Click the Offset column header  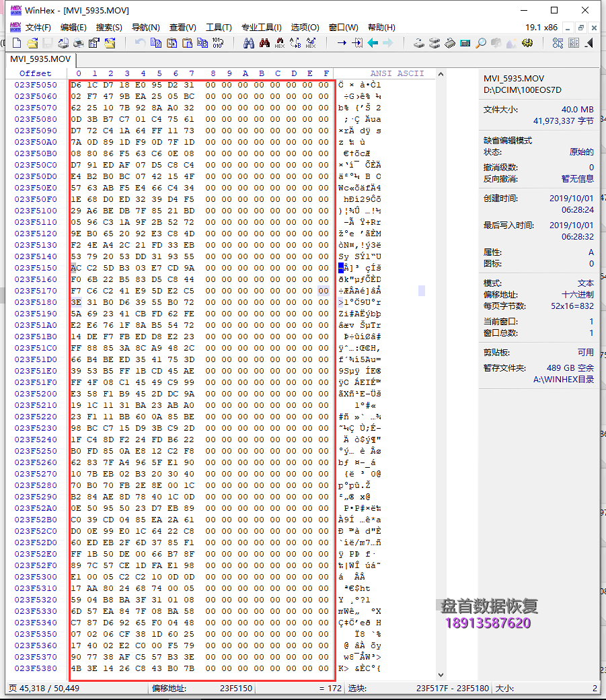coord(35,73)
